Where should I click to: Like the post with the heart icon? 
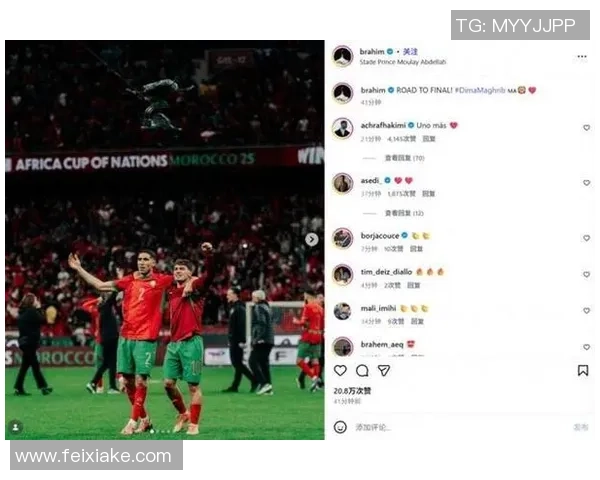[x=340, y=370]
